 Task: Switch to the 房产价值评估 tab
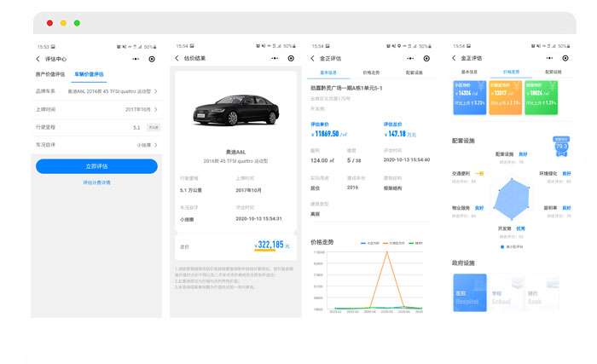(x=50, y=74)
